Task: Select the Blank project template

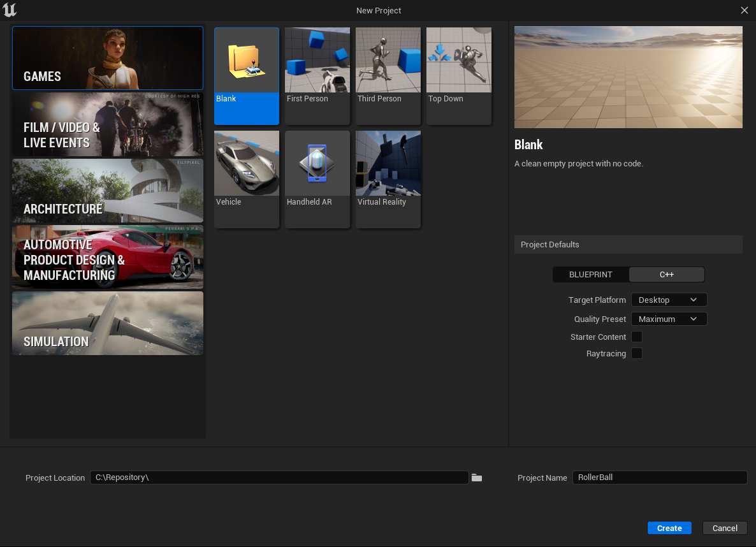Action: click(247, 76)
